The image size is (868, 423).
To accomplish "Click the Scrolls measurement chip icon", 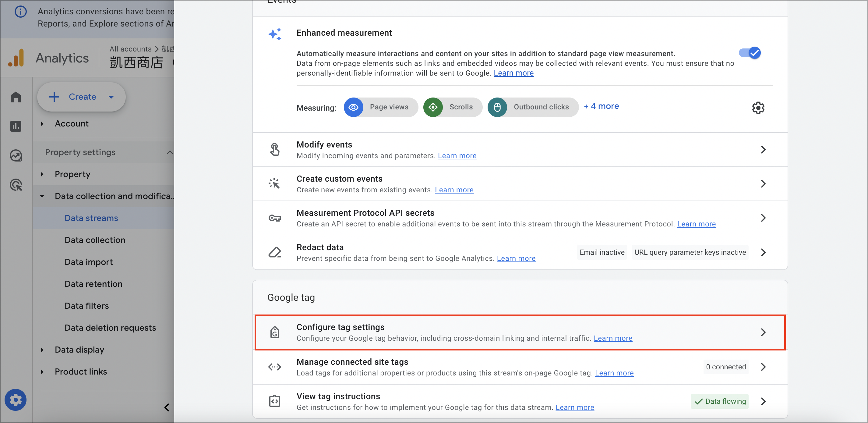I will click(x=433, y=107).
